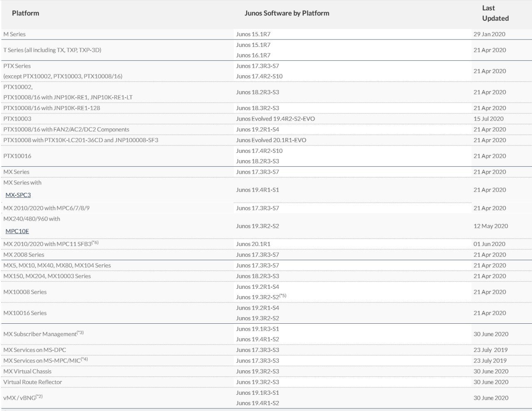This screenshot has width=532, height=411.
Task: Select MX5, MX10, MX40, MX80, MX104 Series
Action: 57,266
